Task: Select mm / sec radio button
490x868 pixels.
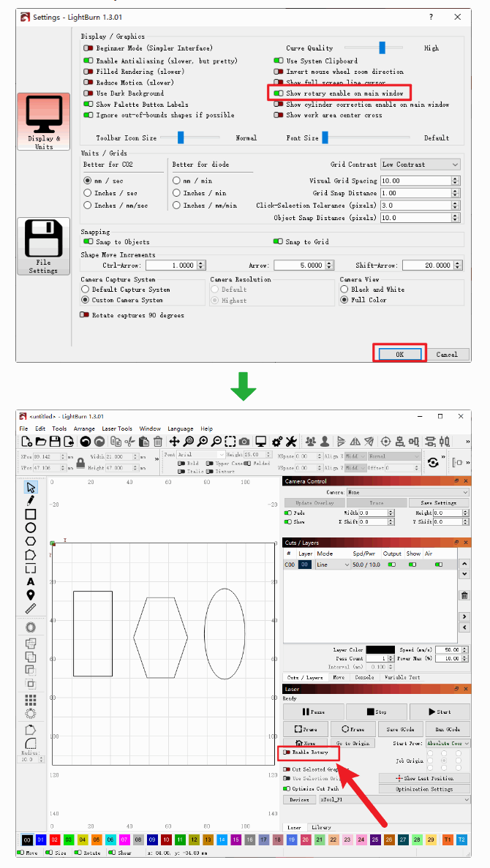Action: coord(87,181)
